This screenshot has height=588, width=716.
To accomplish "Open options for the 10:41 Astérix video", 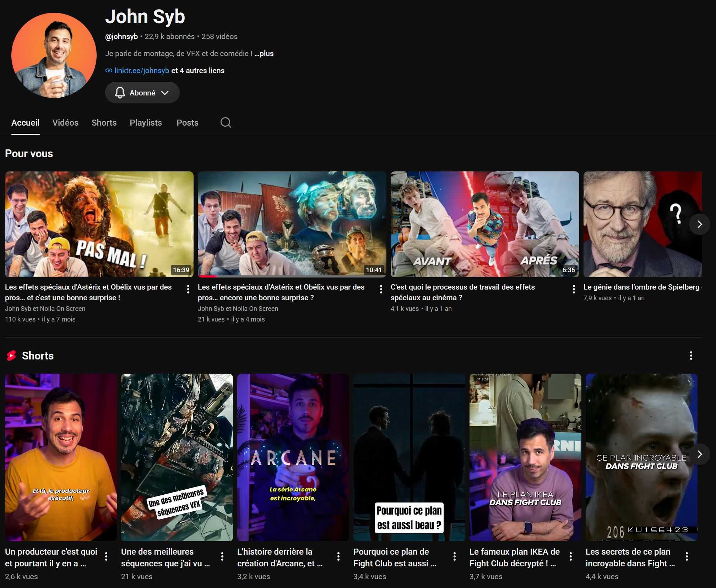I will (381, 289).
